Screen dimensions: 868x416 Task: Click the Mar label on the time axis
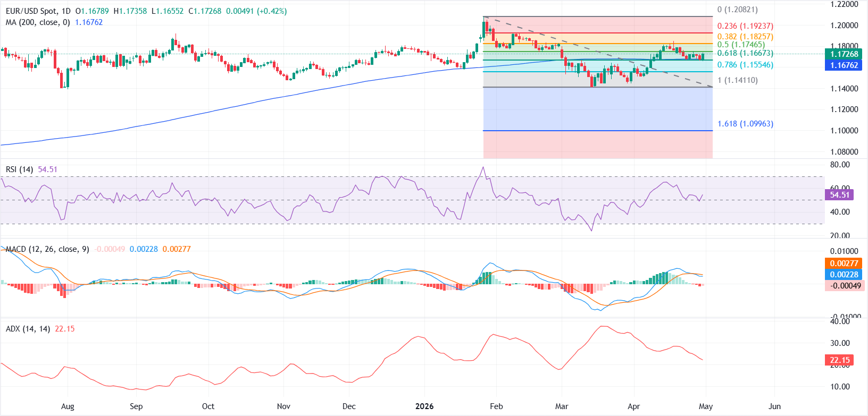[x=562, y=406]
